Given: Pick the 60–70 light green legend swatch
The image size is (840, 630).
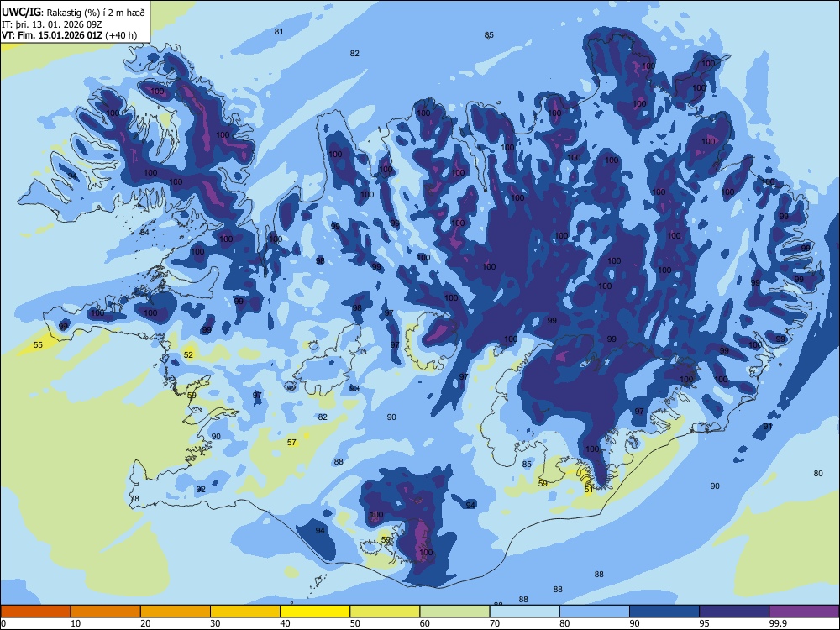Looking at the screenshot, I should (454, 612).
